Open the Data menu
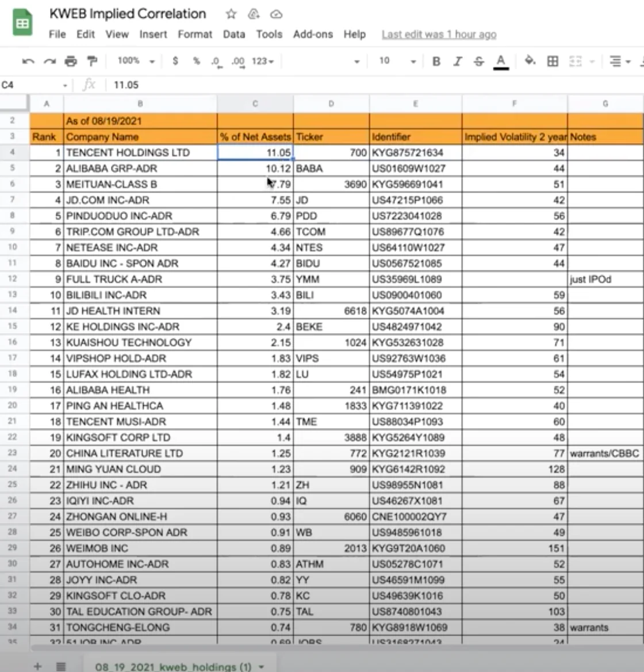The height and width of the screenshot is (672, 644). 234,35
